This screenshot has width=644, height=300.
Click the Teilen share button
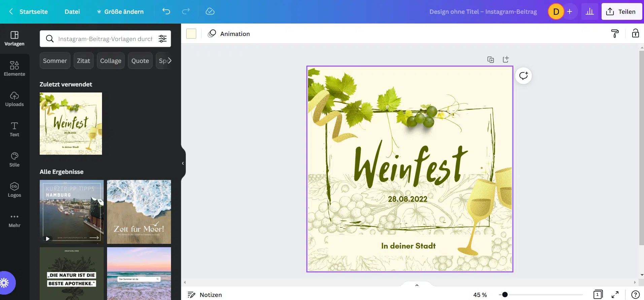click(x=621, y=12)
